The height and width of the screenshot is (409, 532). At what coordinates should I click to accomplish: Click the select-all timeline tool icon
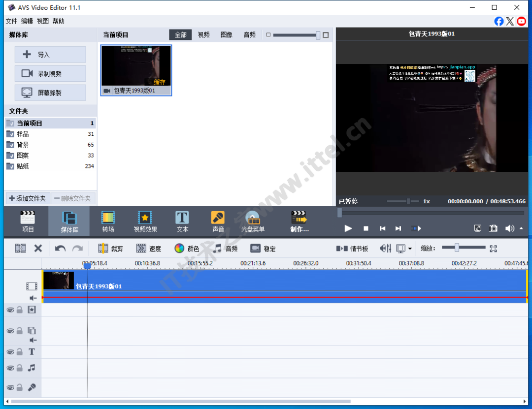click(x=20, y=249)
